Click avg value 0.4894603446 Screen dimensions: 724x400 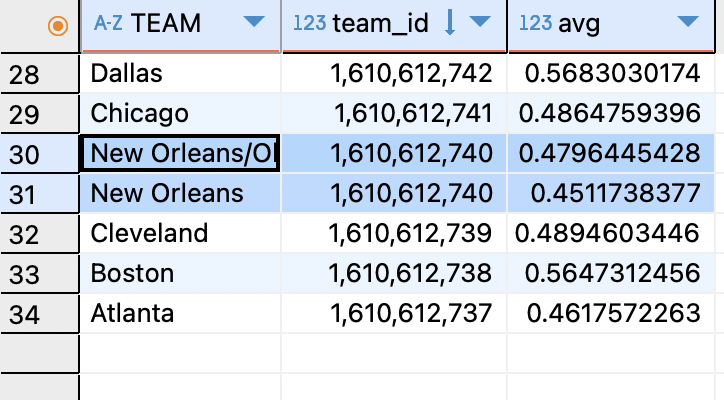pos(611,233)
